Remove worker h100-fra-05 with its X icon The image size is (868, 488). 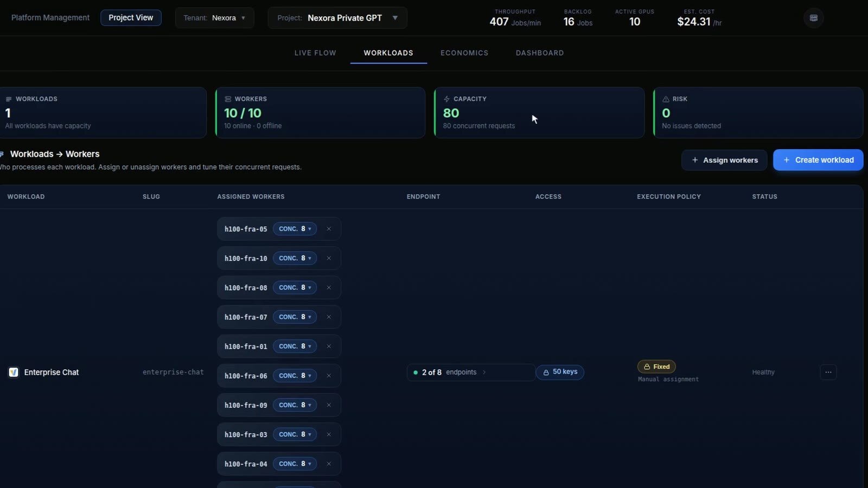pos(329,229)
